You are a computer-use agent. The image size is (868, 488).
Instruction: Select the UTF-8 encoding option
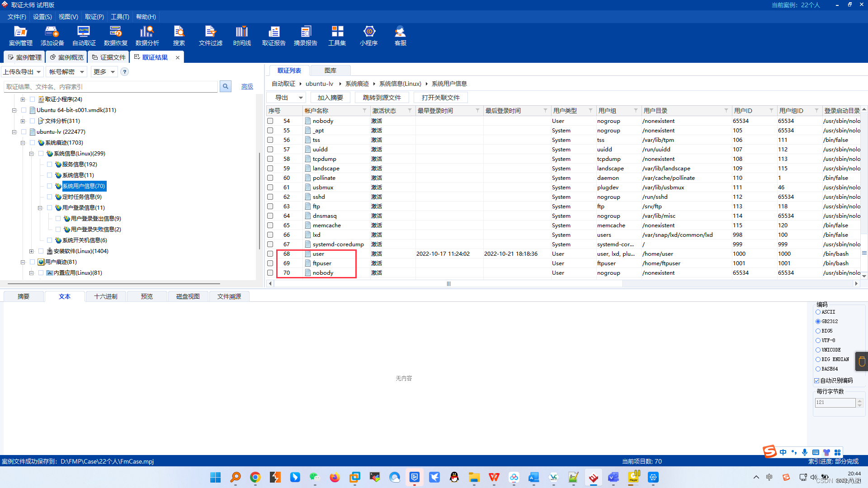(818, 341)
